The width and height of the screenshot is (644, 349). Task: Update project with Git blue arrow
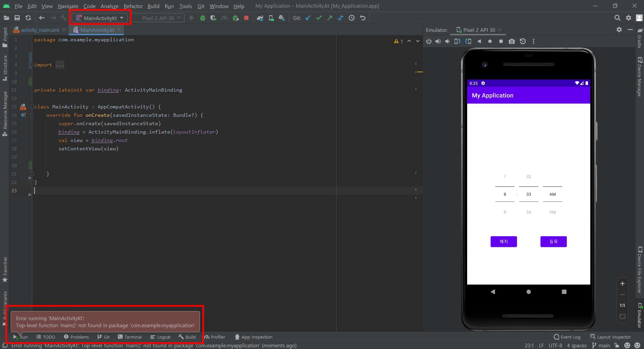tap(308, 18)
